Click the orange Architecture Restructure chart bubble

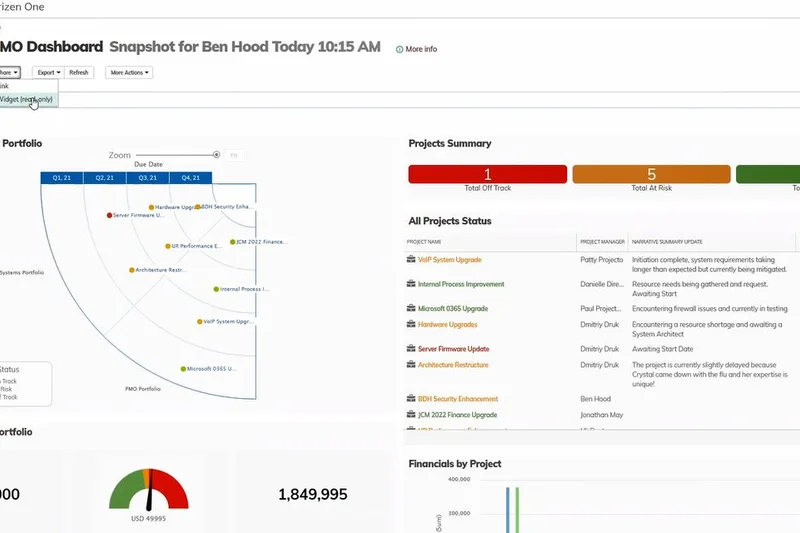(x=131, y=270)
